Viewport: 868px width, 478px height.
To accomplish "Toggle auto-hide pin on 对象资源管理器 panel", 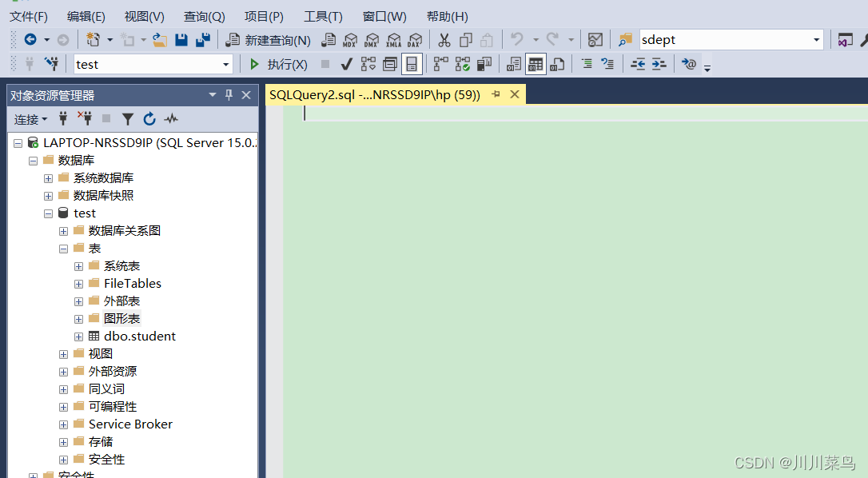I will pyautogui.click(x=229, y=95).
